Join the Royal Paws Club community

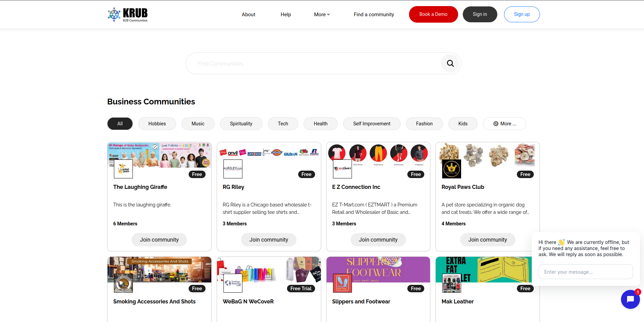click(487, 240)
